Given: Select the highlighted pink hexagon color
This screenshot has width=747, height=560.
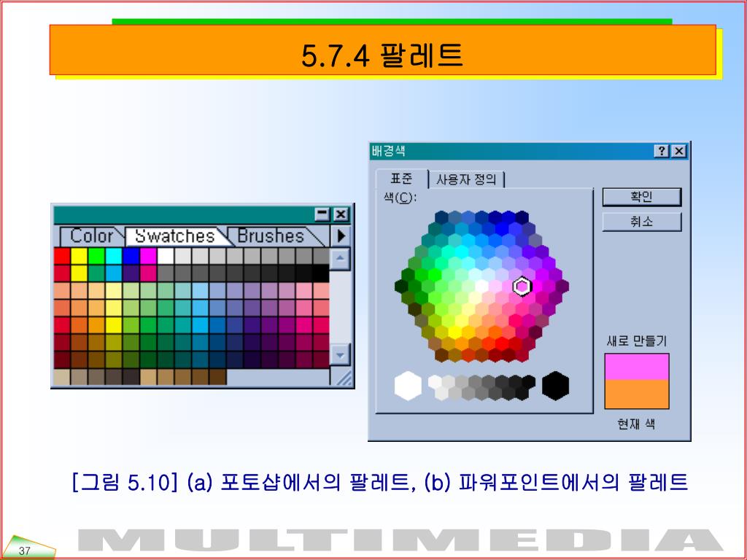Looking at the screenshot, I should click(x=522, y=287).
